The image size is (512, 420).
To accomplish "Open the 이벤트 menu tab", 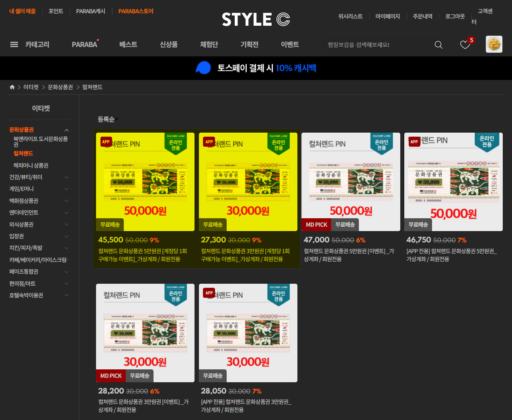I will (290, 45).
